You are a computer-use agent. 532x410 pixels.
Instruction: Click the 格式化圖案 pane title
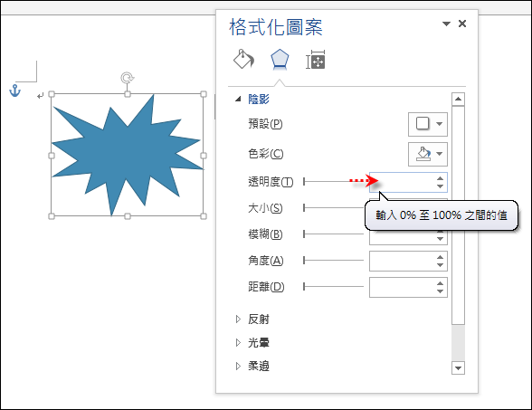click(x=275, y=27)
